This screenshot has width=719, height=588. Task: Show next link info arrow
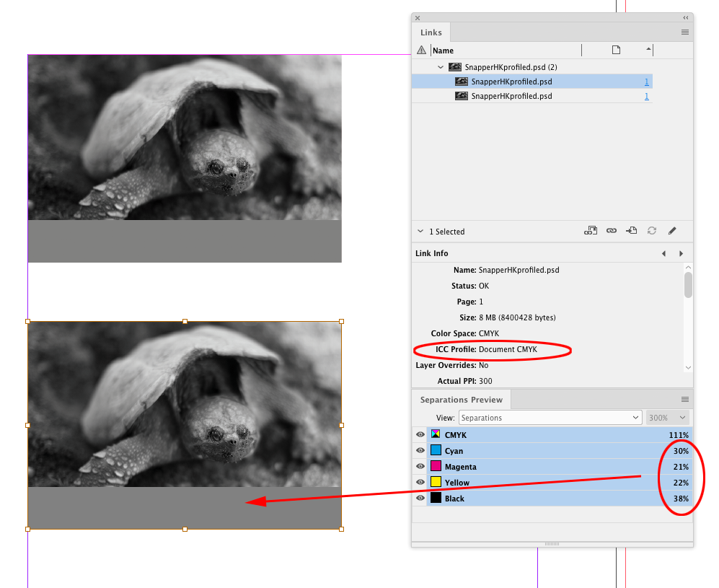(681, 254)
